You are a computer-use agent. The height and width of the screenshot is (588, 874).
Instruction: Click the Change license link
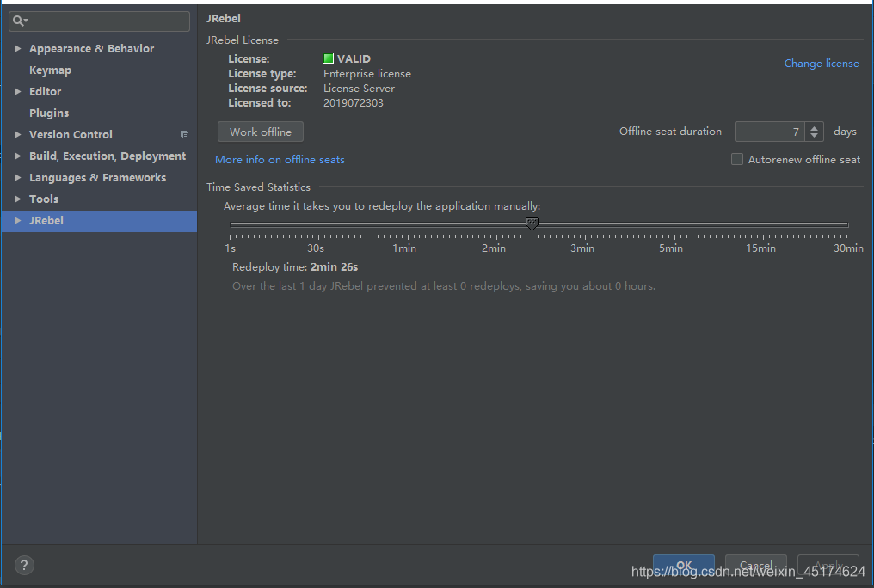(x=822, y=64)
